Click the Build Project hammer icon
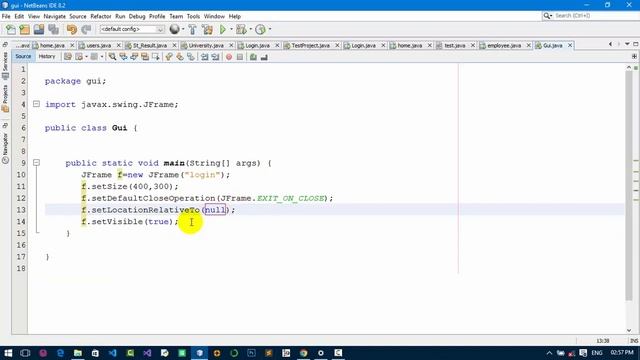The height and width of the screenshot is (360, 640). tap(192, 29)
